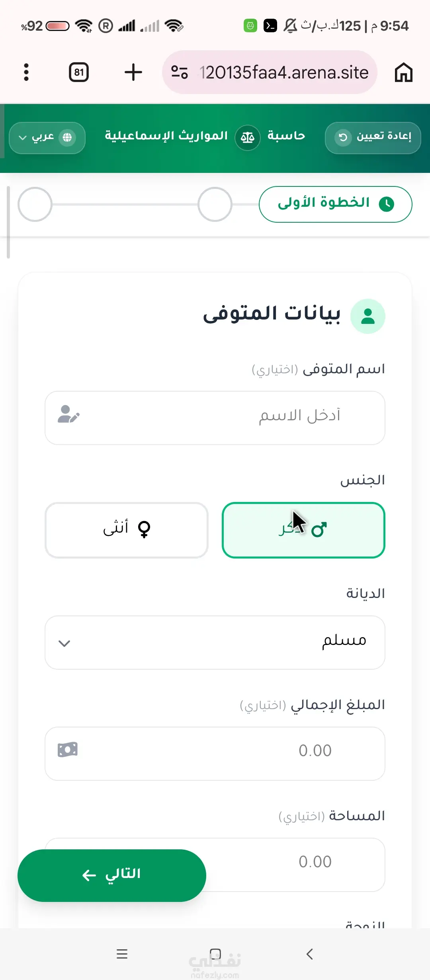
Task: Expand the religion dropdown showing مسلم
Action: coord(215,643)
